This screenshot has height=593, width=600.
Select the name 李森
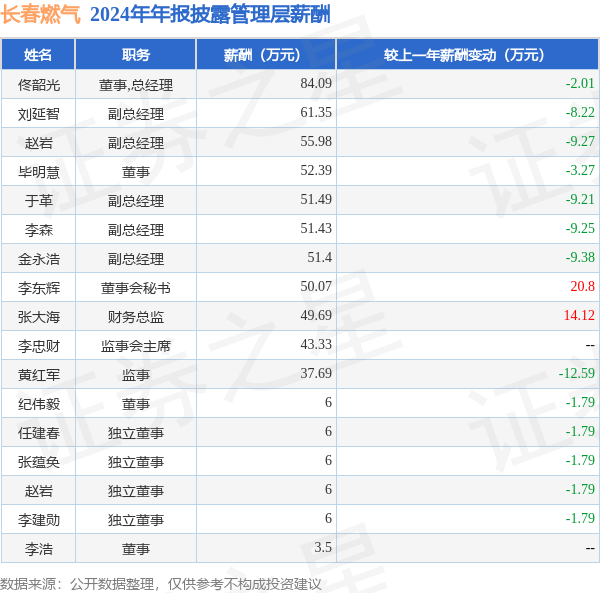(39, 230)
